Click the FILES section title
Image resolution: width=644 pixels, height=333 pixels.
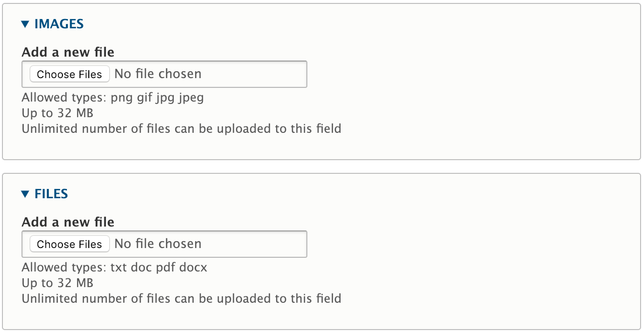(x=51, y=193)
